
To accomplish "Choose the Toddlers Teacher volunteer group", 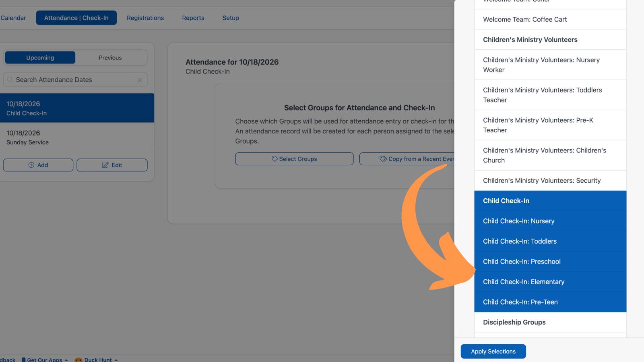I will (x=550, y=95).
